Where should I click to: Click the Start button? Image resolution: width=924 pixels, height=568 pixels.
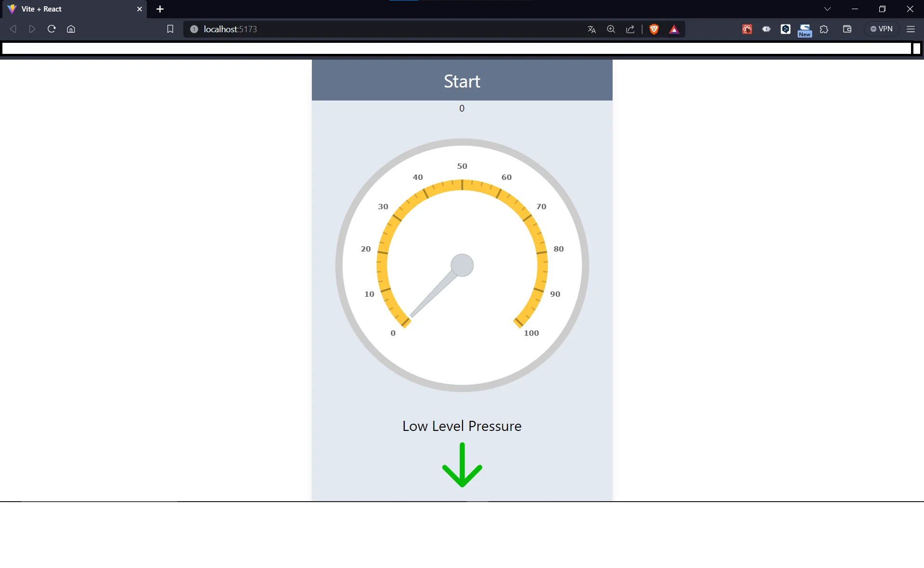coord(462,80)
